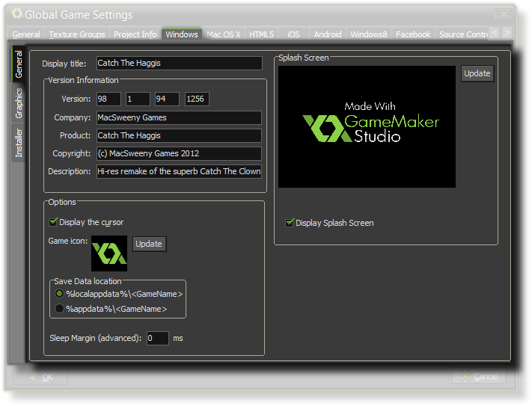Viewport: 532px width, 406px height.
Task: Click the splash screen Update button
Action: point(477,73)
